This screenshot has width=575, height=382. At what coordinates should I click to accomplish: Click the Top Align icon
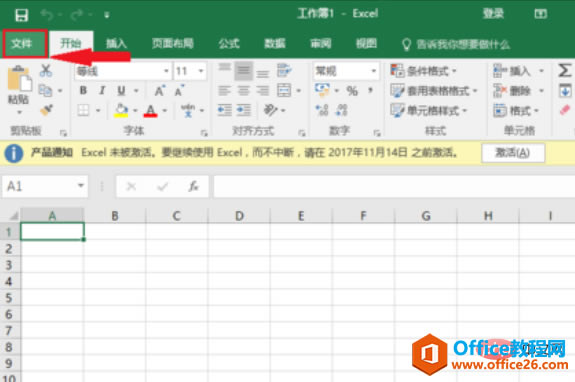(x=224, y=70)
